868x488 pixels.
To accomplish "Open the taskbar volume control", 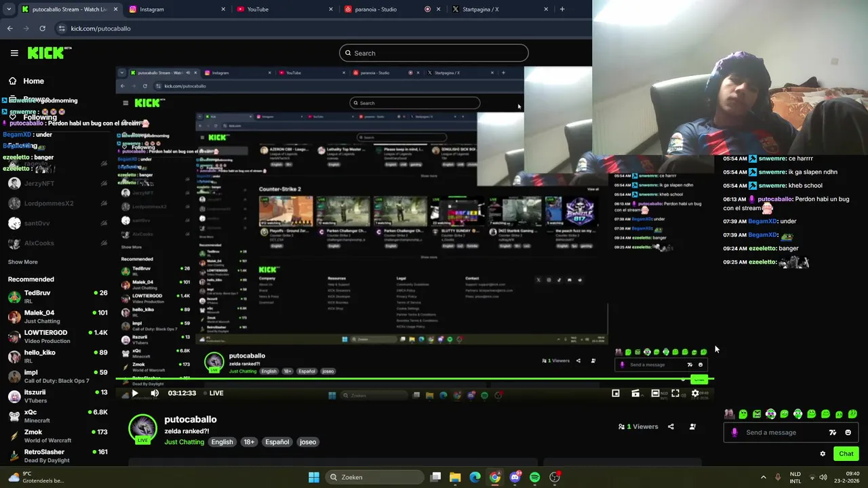I will [x=823, y=477].
